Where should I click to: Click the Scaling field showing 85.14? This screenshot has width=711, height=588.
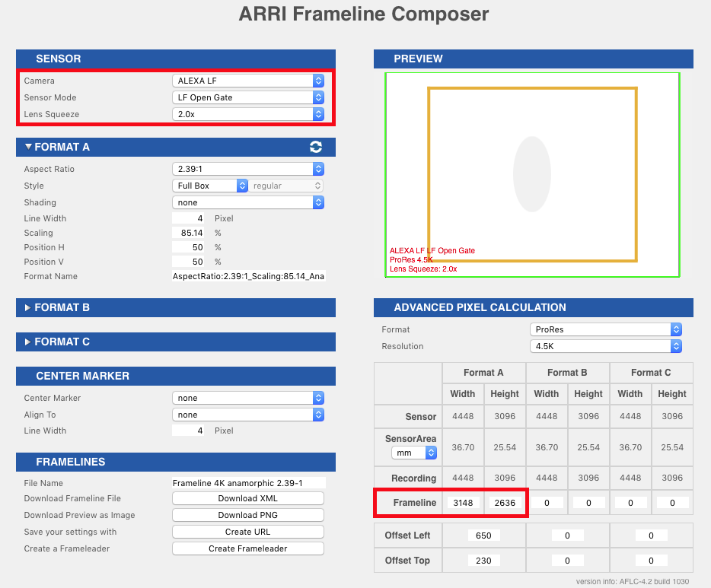point(188,233)
